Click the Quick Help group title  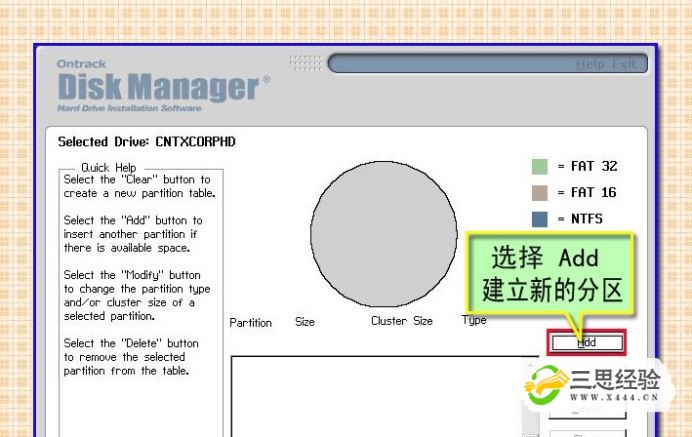(109, 168)
